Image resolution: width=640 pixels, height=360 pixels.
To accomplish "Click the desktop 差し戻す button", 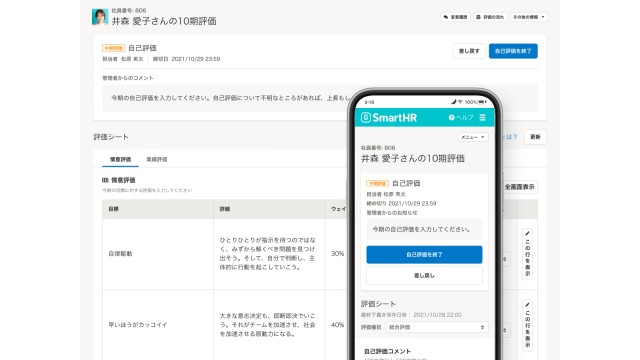I will [469, 51].
